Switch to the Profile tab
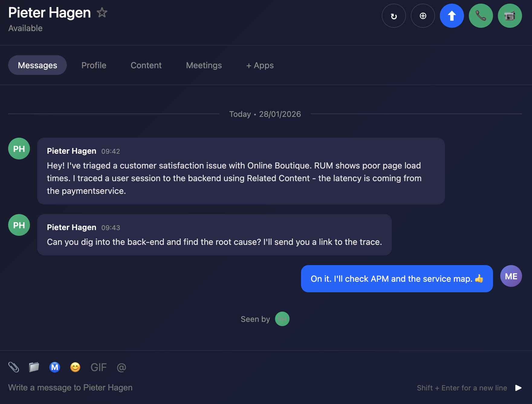 click(x=94, y=65)
